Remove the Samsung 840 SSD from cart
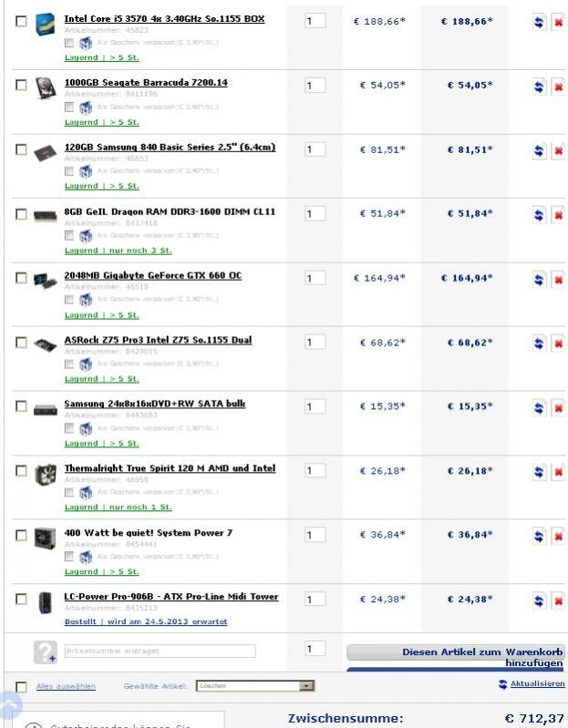Viewport: 568px width, 728px height. pos(558,151)
